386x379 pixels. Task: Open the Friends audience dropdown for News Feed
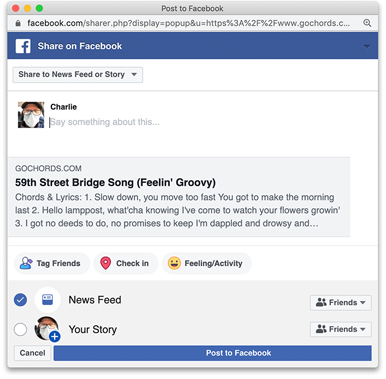(x=341, y=303)
